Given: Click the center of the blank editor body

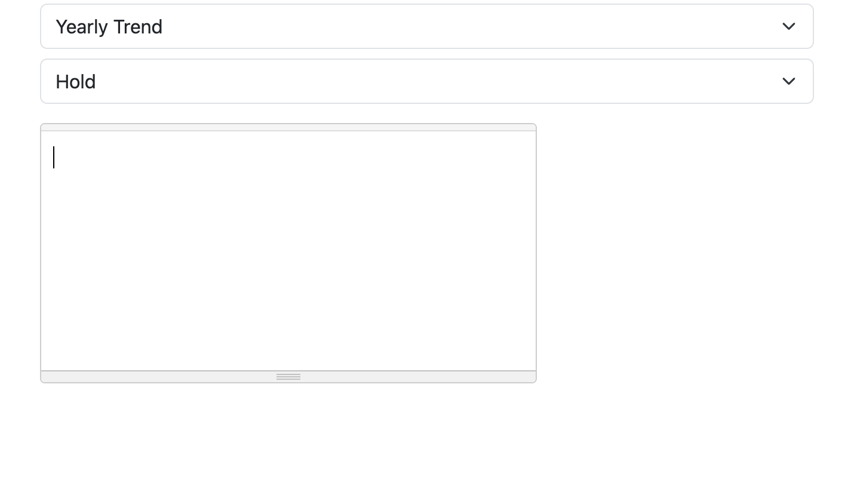Looking at the screenshot, I should click(288, 251).
